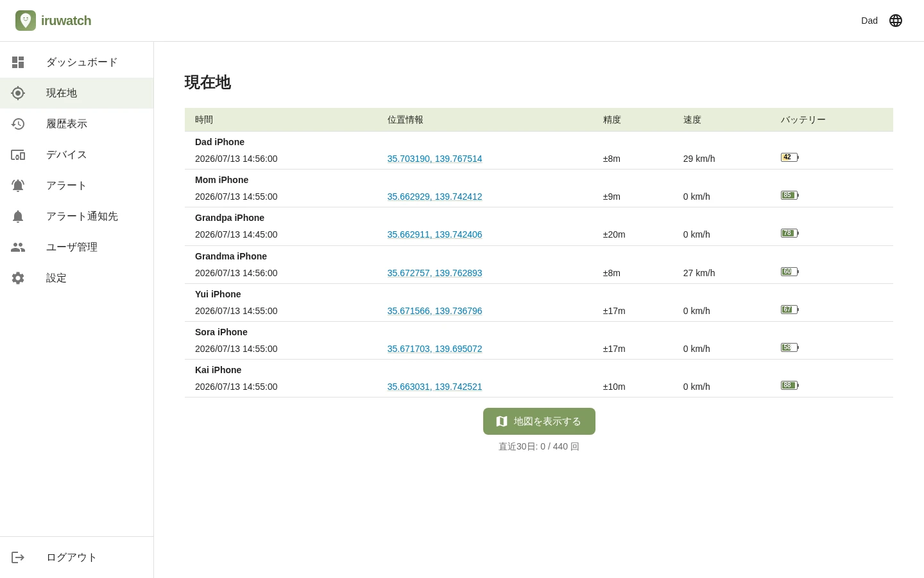This screenshot has height=578, width=924.
Task: Click the Grandpa iPhone device name
Action: click(x=230, y=218)
